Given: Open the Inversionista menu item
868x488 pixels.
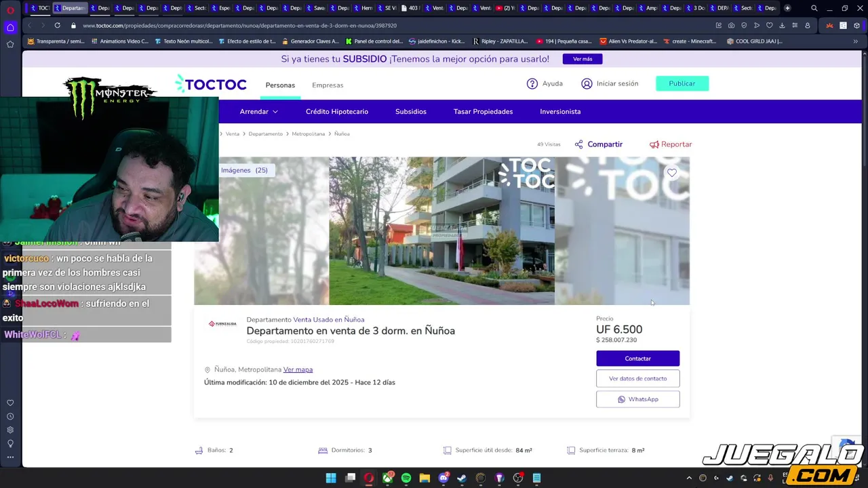Looking at the screenshot, I should [560, 112].
